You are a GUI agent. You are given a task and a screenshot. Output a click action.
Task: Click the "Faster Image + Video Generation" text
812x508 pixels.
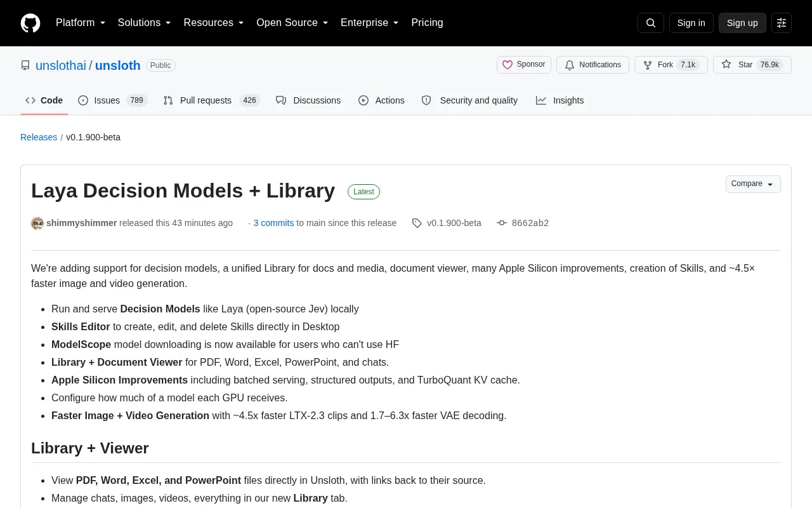130,415
